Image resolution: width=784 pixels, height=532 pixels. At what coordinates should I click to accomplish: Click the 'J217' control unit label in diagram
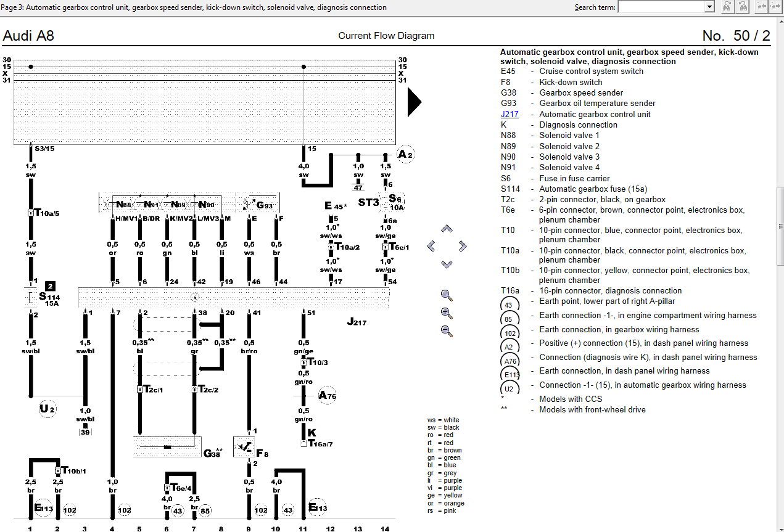356,322
